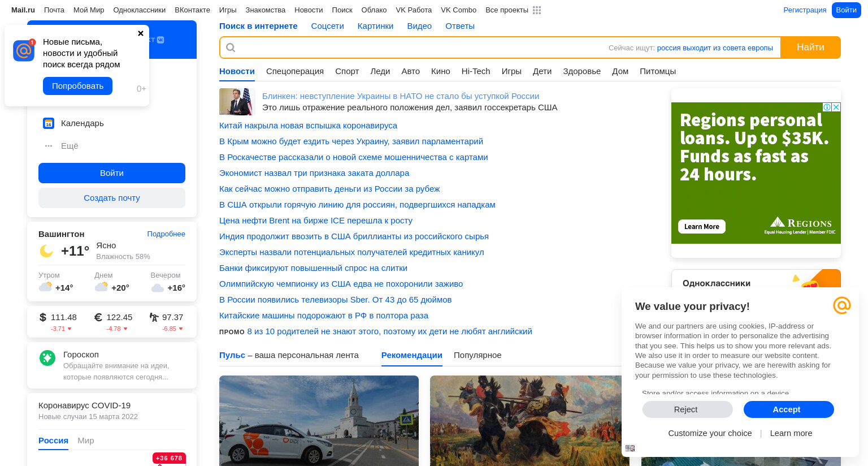Click the blue 'Войти' sidebar button
Viewport: 868px width, 466px height.
coord(112,173)
